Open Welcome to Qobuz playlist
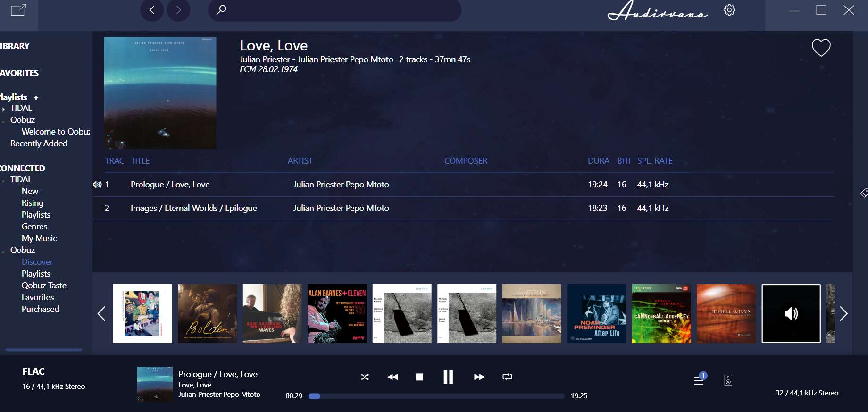The width and height of the screenshot is (868, 412). coord(56,132)
